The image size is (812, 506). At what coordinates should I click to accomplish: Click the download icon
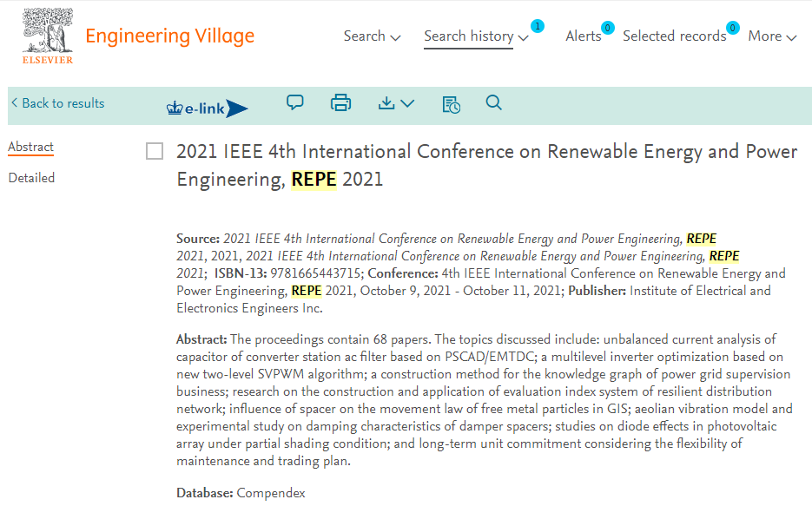coord(386,103)
